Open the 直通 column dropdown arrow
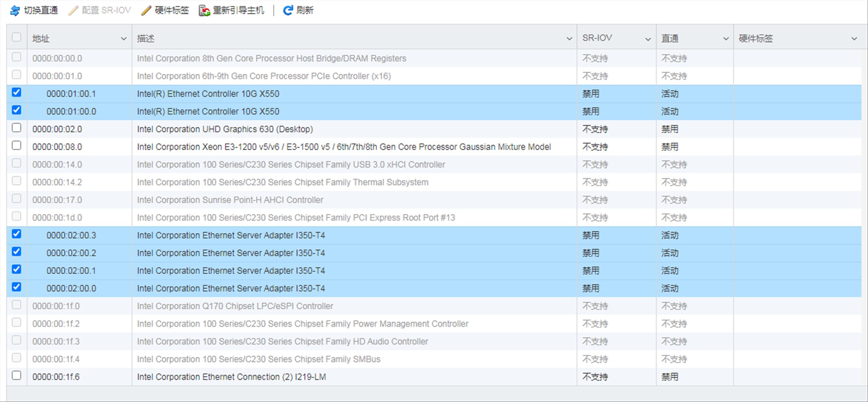The height and width of the screenshot is (402, 868). click(x=726, y=39)
